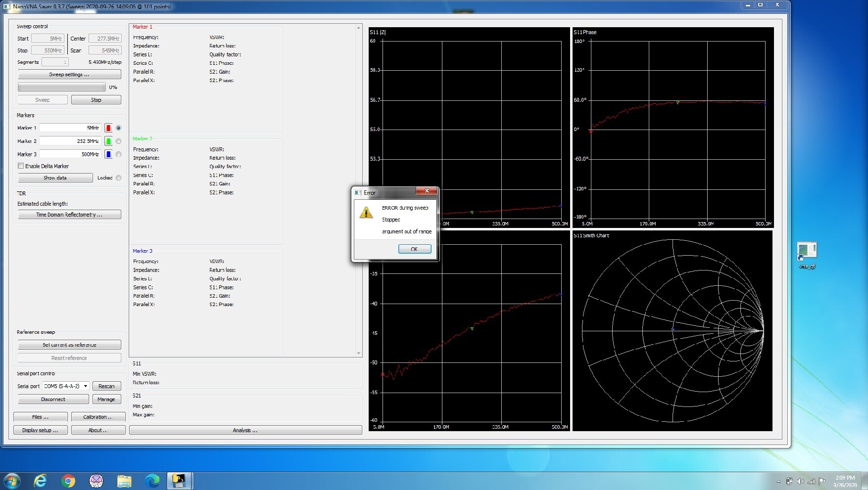Viewport: 868px width, 490px height.
Task: Click OK in the Error dialog
Action: point(414,249)
